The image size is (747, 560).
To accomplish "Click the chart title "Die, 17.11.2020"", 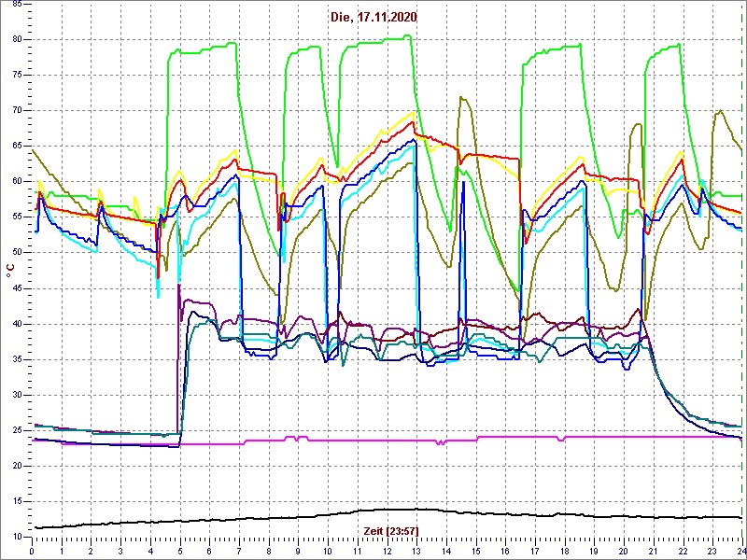I will 373,18.
